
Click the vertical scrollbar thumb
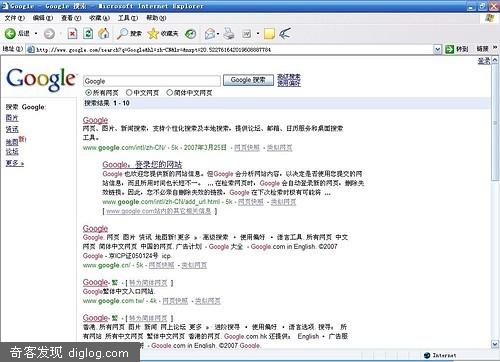tap(495, 122)
